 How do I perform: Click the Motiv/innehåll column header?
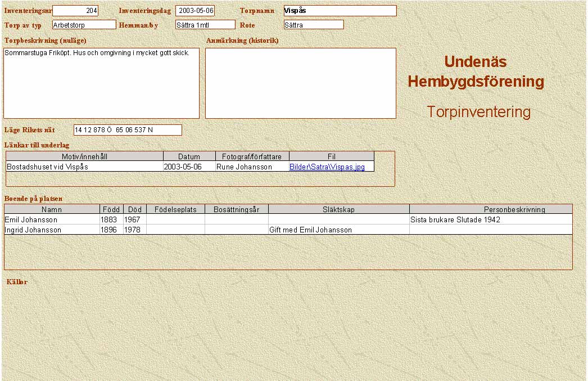pyautogui.click(x=84, y=156)
